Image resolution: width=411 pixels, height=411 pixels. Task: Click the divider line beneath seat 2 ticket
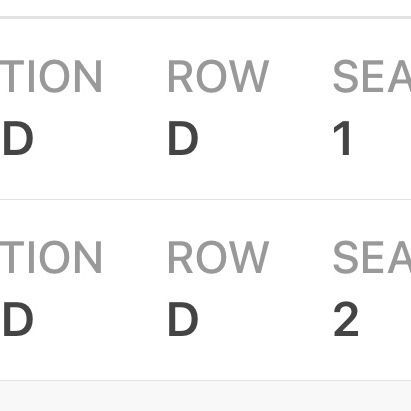tap(205, 380)
